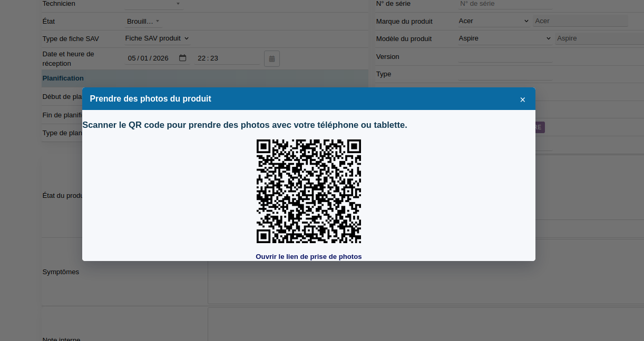Click the QR code image

click(309, 191)
